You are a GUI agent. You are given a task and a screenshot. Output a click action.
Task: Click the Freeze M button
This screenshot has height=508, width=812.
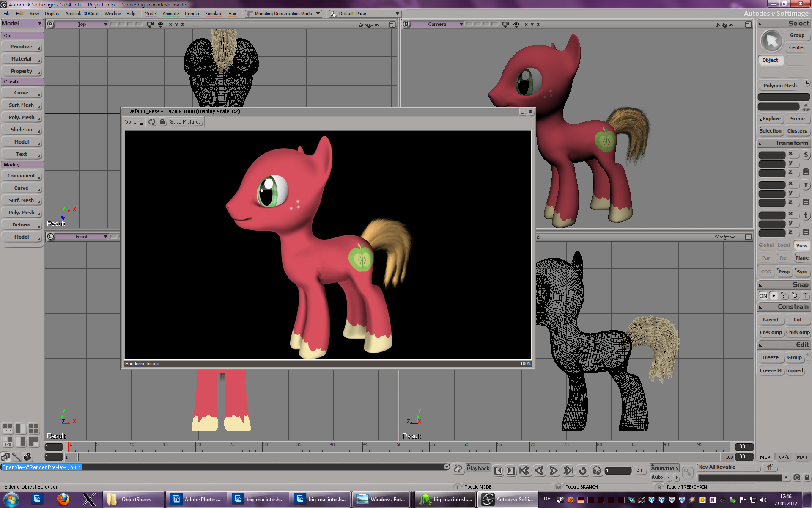pyautogui.click(x=771, y=370)
